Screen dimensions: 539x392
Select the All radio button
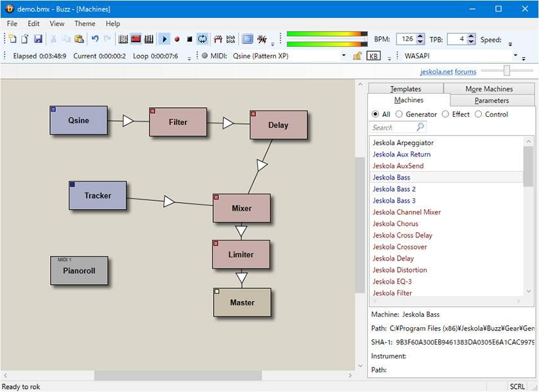coord(375,114)
